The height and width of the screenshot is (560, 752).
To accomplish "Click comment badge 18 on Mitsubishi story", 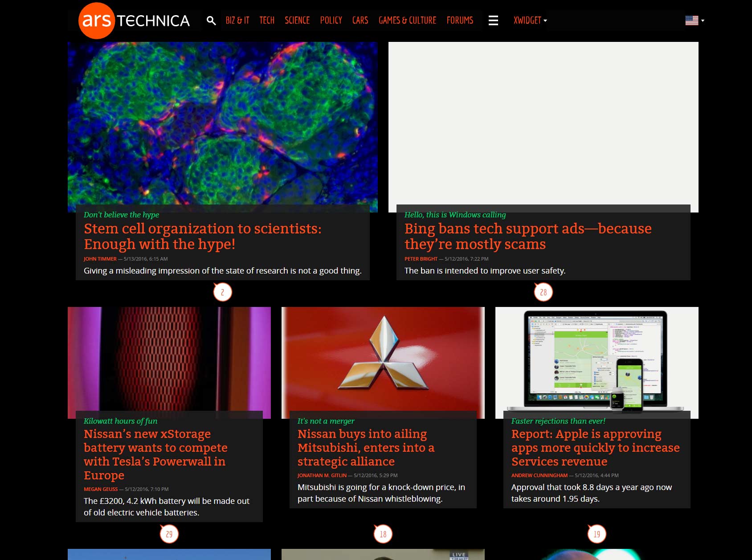I will pos(383,533).
